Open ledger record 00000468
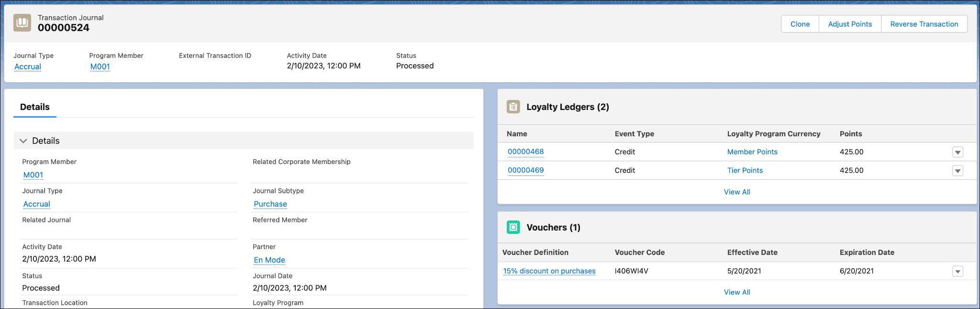The width and height of the screenshot is (980, 309). pyautogui.click(x=525, y=152)
